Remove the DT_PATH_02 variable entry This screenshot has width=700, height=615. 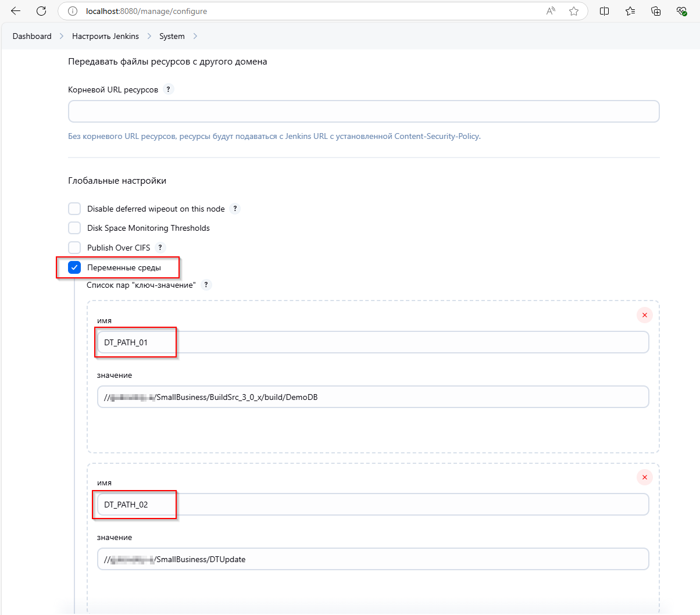click(x=644, y=477)
